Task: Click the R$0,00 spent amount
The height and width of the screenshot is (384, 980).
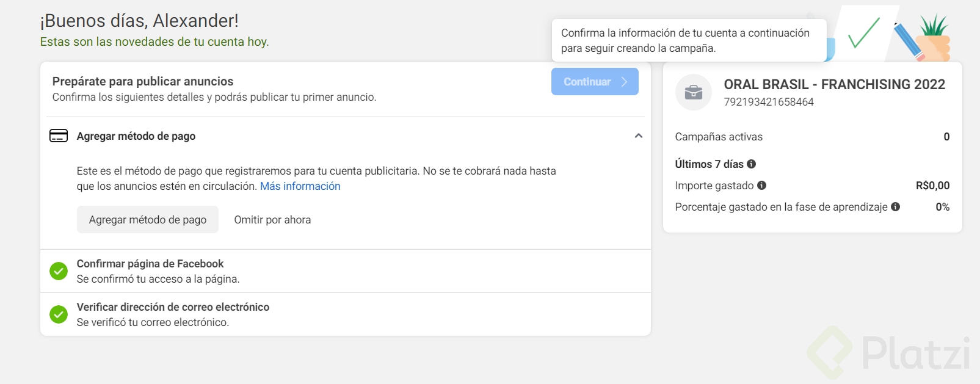Action: (x=933, y=186)
